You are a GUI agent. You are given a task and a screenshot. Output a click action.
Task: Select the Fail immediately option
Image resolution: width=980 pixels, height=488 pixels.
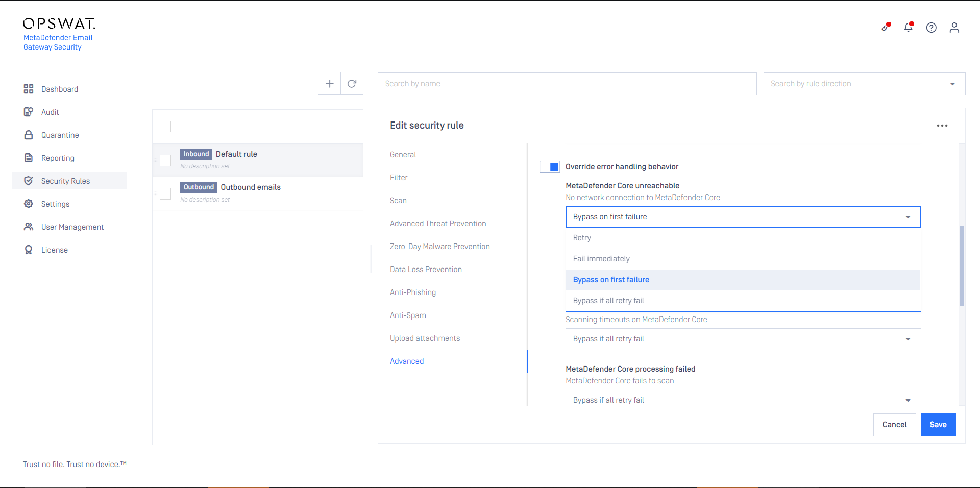click(743, 259)
